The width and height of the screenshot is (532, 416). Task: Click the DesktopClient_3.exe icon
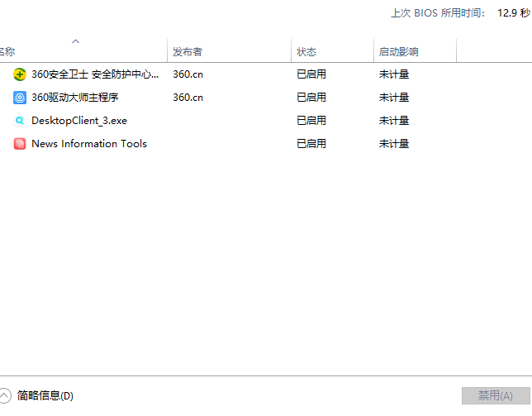(20, 121)
